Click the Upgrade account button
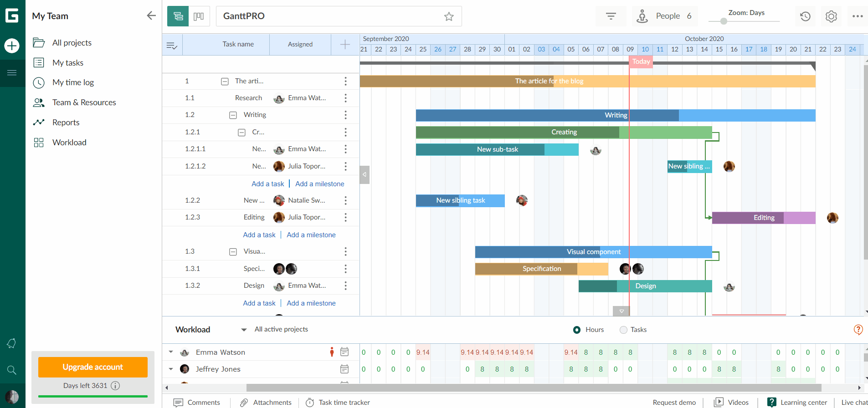 click(x=93, y=367)
